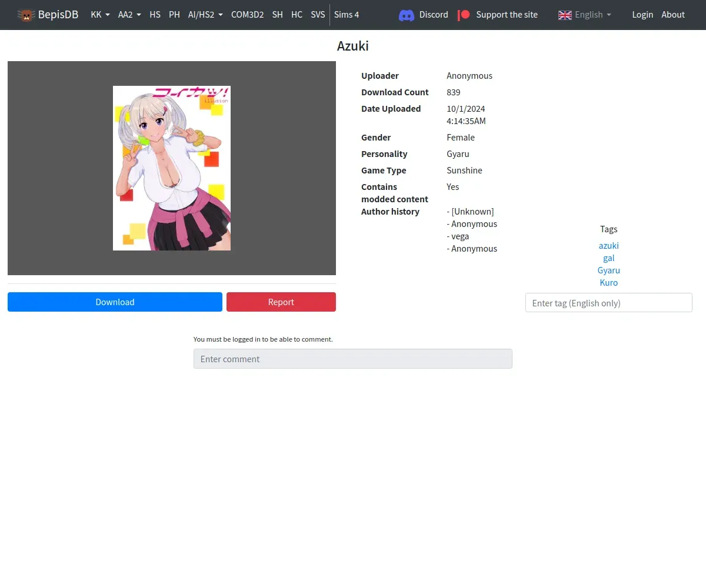The width and height of the screenshot is (706, 588).
Task: Open the SVS section
Action: tap(318, 15)
